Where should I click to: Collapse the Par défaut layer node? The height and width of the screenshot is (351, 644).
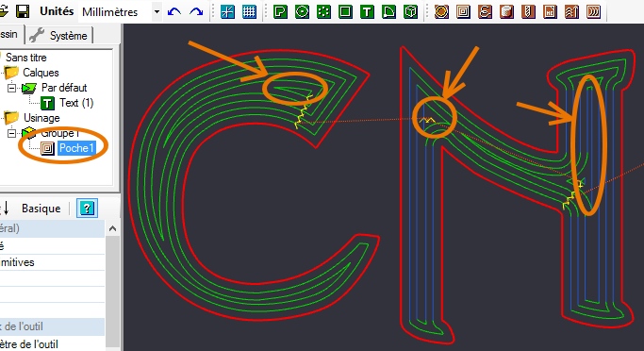coord(12,88)
